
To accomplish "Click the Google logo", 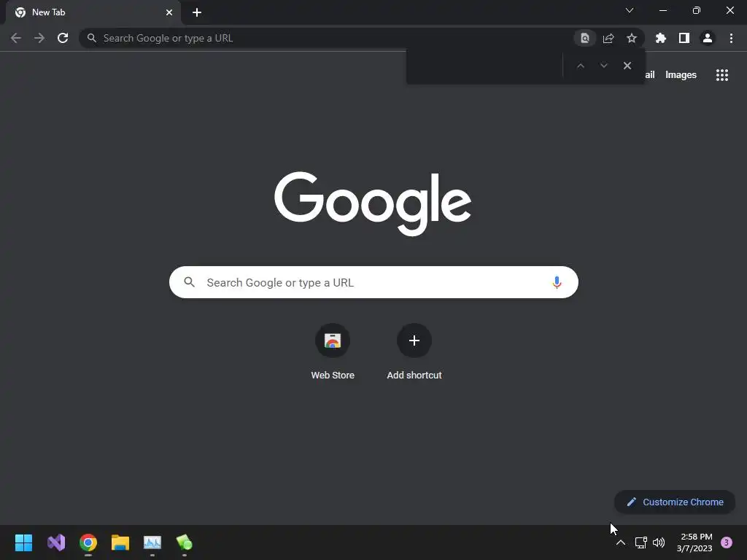I will coord(373,204).
